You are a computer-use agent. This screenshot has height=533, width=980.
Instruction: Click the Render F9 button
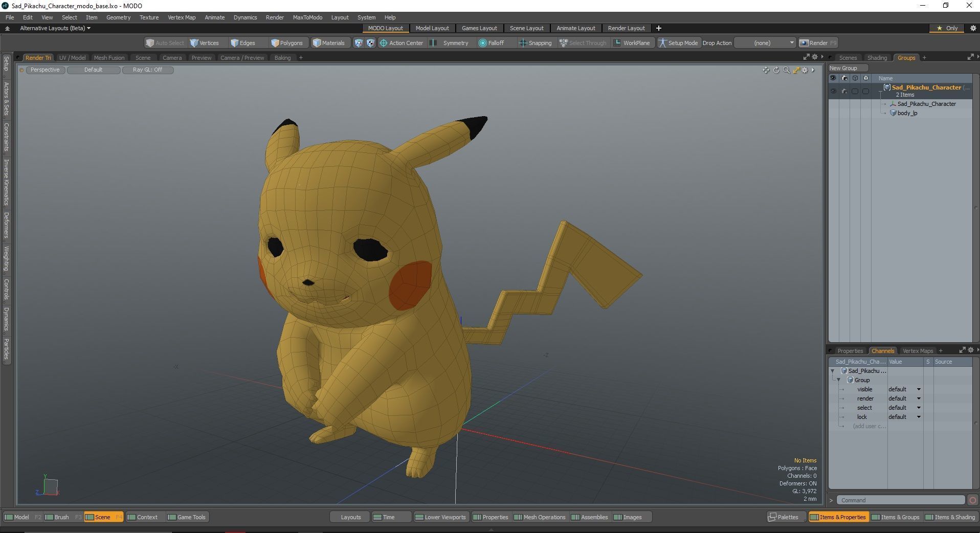(818, 43)
